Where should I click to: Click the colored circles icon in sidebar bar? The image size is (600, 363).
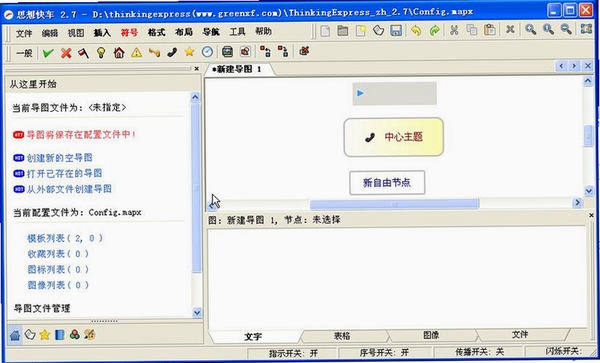[x=75, y=335]
